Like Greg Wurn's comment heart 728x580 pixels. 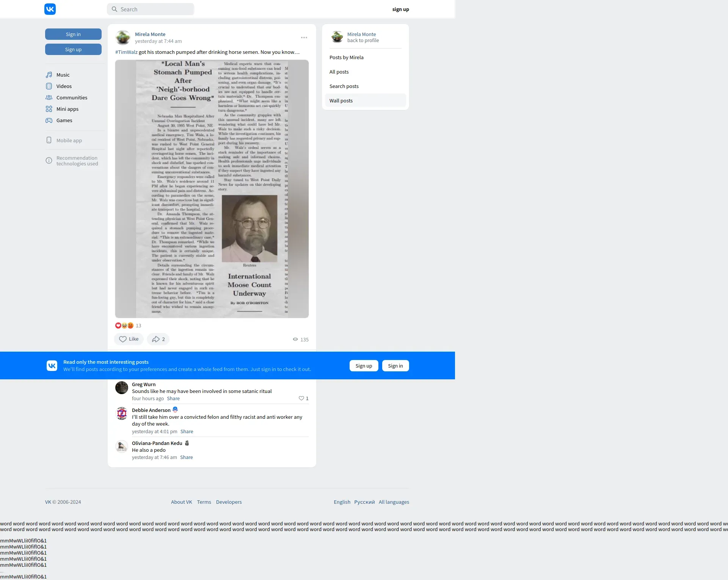[x=301, y=398]
